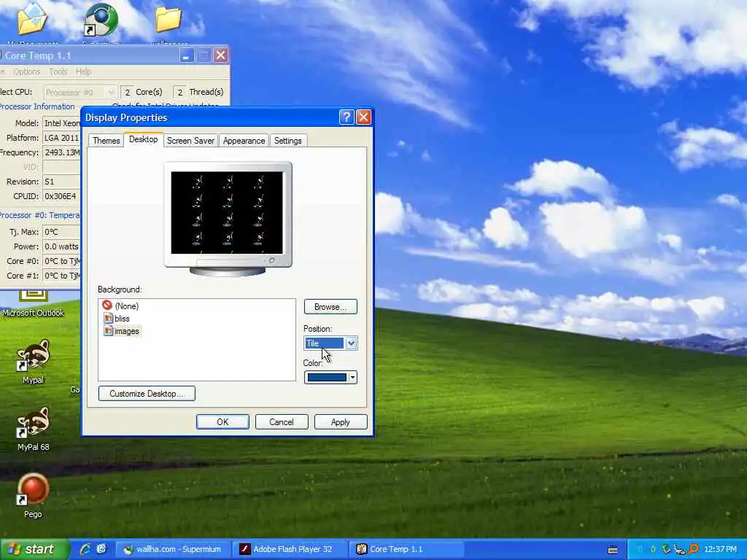Open the Settings tab
The width and height of the screenshot is (747, 560).
click(x=287, y=141)
